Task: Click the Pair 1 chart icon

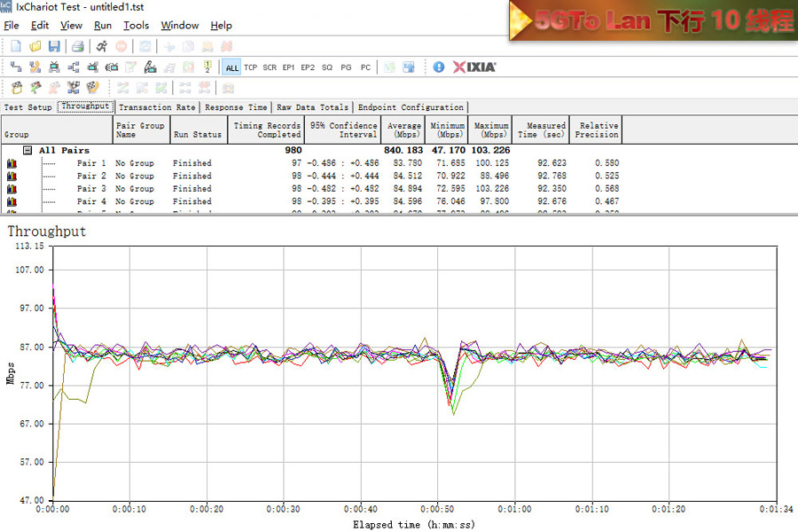Action: (12, 163)
